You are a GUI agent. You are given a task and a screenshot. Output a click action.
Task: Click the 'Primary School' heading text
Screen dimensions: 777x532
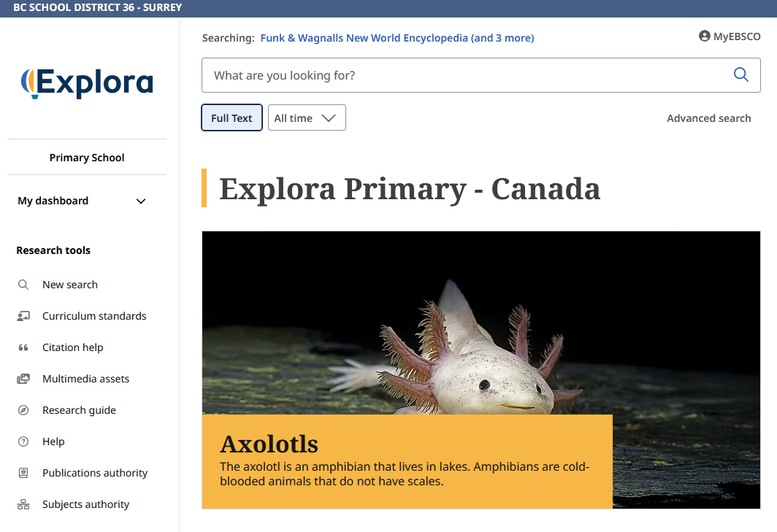tap(87, 158)
